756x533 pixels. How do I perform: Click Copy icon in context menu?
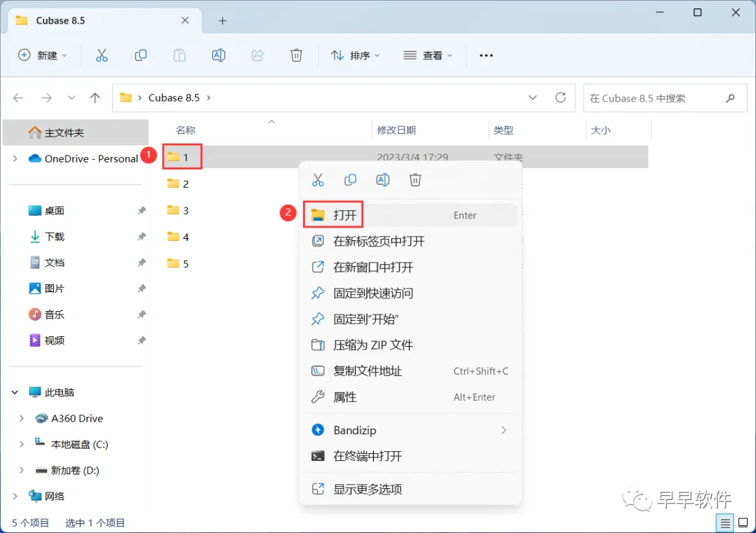[x=350, y=180]
